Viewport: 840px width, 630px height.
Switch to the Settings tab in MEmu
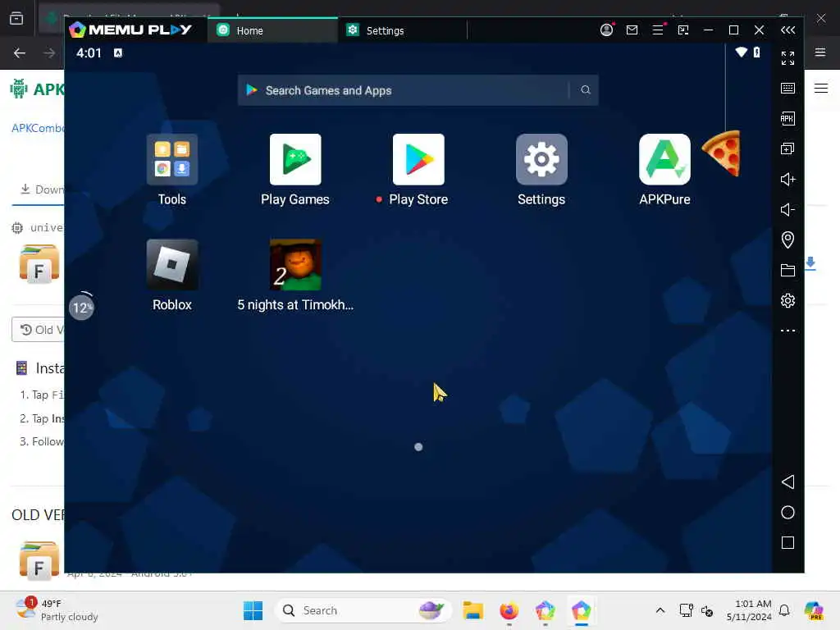(x=402, y=30)
